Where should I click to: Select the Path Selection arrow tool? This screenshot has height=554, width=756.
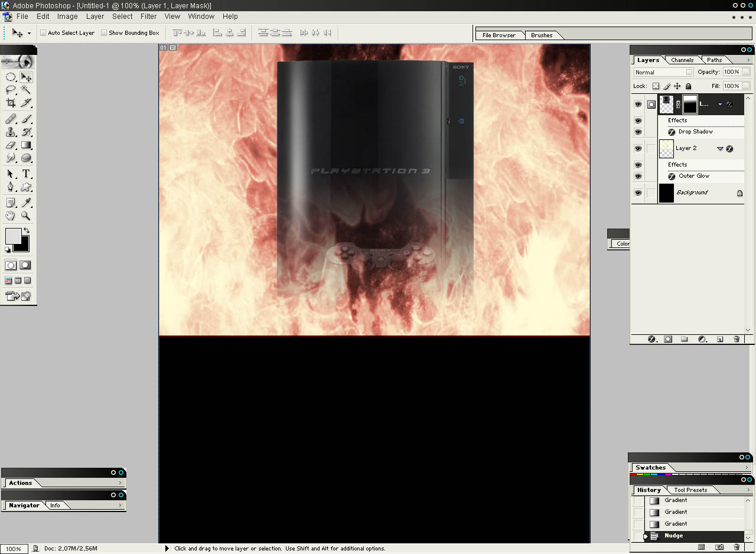pos(11,174)
